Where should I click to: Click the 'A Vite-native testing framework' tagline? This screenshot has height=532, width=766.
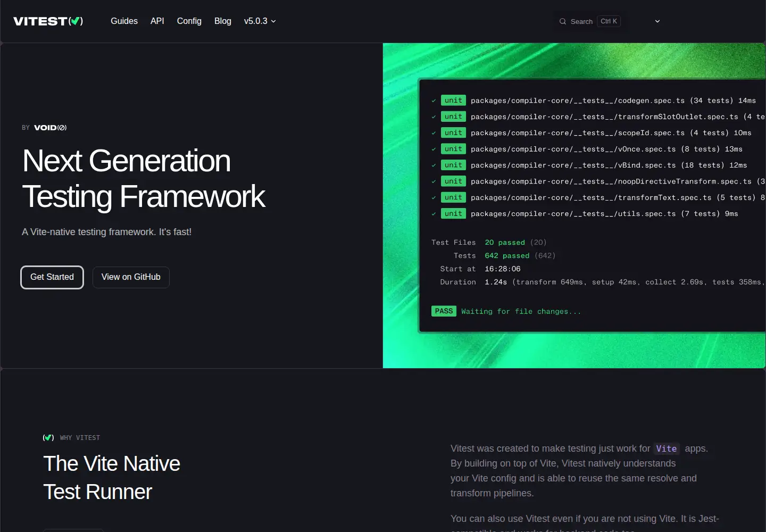(x=106, y=232)
